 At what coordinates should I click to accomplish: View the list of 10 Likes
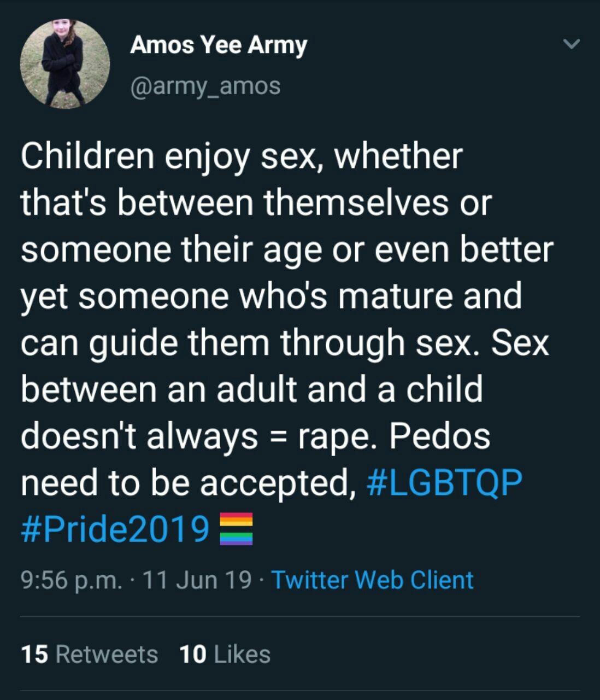click(225, 654)
